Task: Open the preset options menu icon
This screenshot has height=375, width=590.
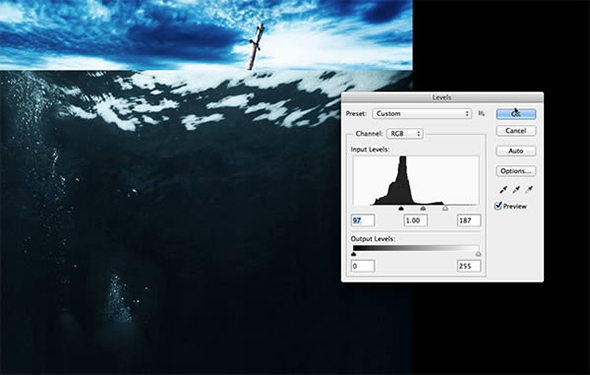Action: coord(481,113)
